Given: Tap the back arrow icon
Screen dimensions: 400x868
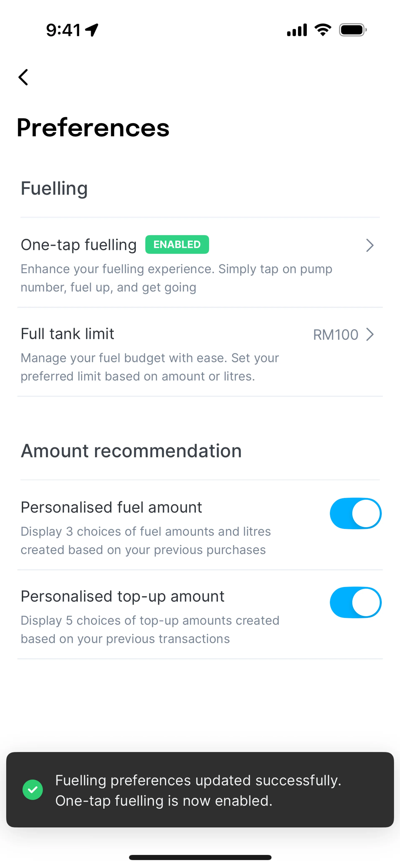Looking at the screenshot, I should 23,78.
